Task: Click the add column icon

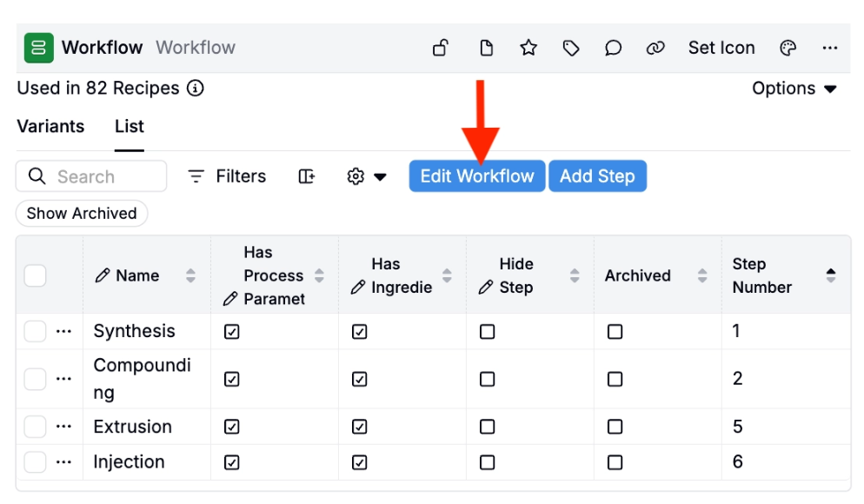Action: coord(306,176)
